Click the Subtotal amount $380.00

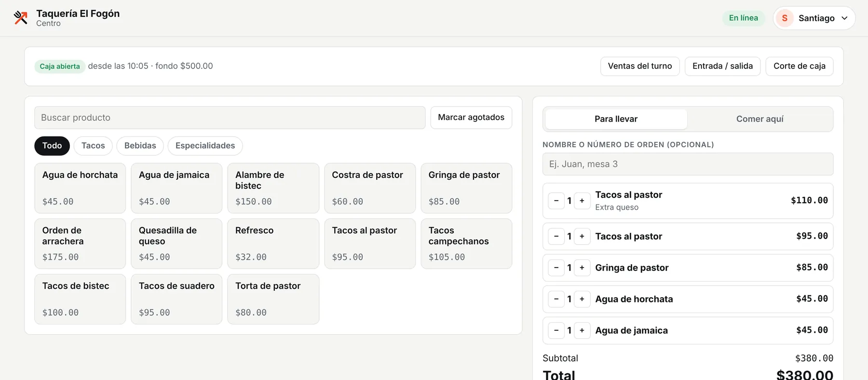tap(814, 358)
